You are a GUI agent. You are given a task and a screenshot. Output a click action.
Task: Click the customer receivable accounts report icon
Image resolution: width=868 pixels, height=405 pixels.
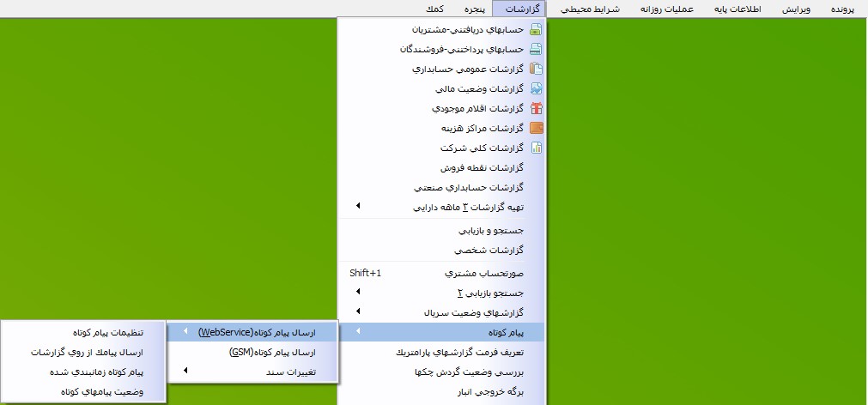pyautogui.click(x=536, y=30)
